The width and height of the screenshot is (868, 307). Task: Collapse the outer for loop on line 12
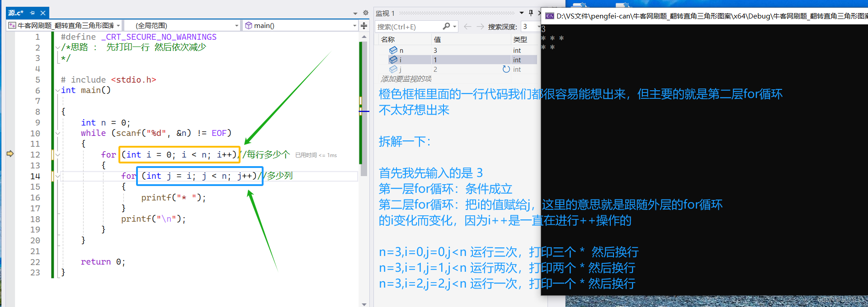(x=58, y=155)
